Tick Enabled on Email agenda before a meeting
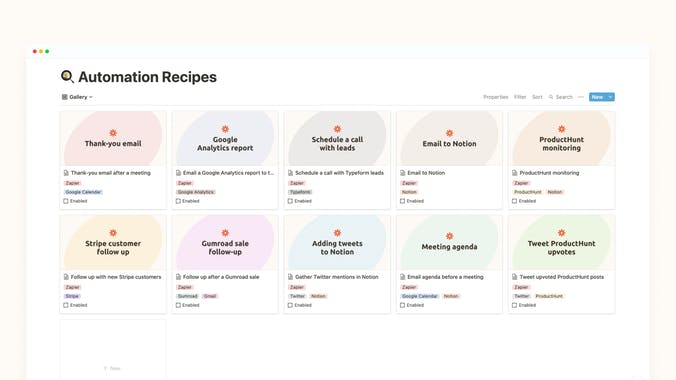This screenshot has width=676, height=380. coord(402,305)
